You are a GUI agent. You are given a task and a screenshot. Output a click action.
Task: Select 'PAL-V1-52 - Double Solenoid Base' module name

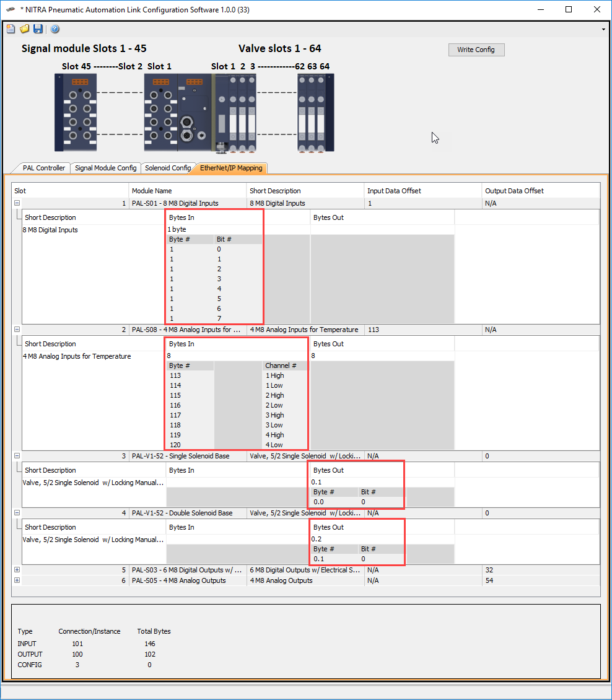click(x=188, y=513)
